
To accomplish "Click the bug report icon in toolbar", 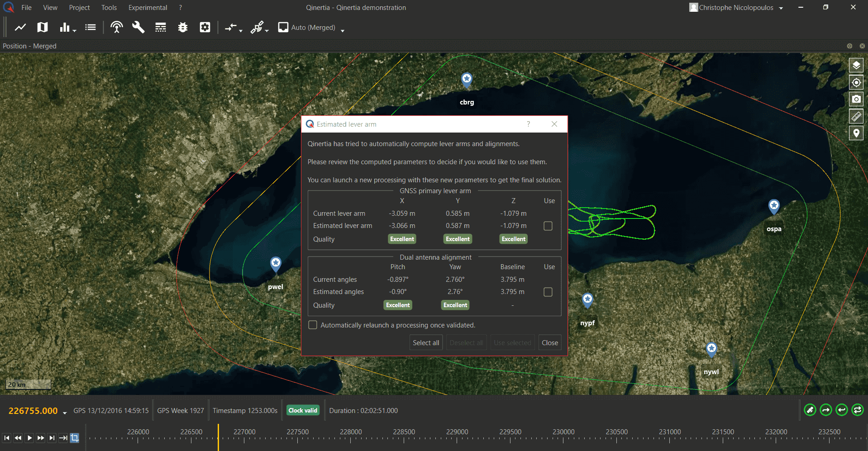I will [183, 28].
